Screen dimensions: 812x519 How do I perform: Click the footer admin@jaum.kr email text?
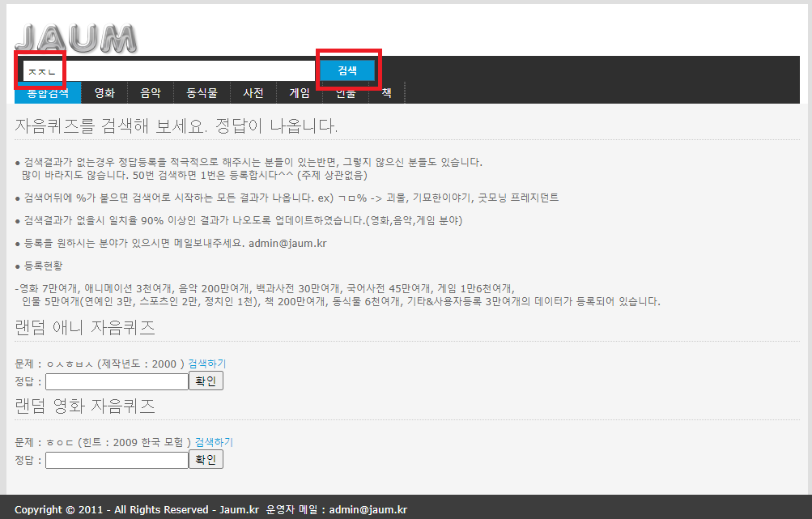pos(368,509)
